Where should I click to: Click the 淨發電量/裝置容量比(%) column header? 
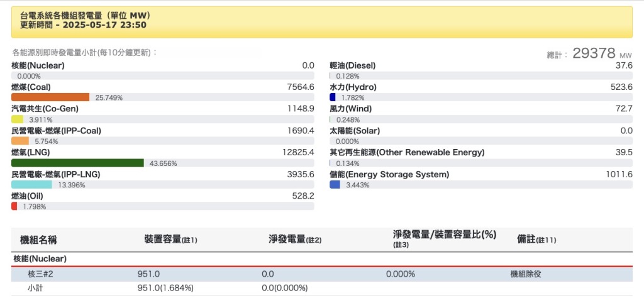coord(444,235)
